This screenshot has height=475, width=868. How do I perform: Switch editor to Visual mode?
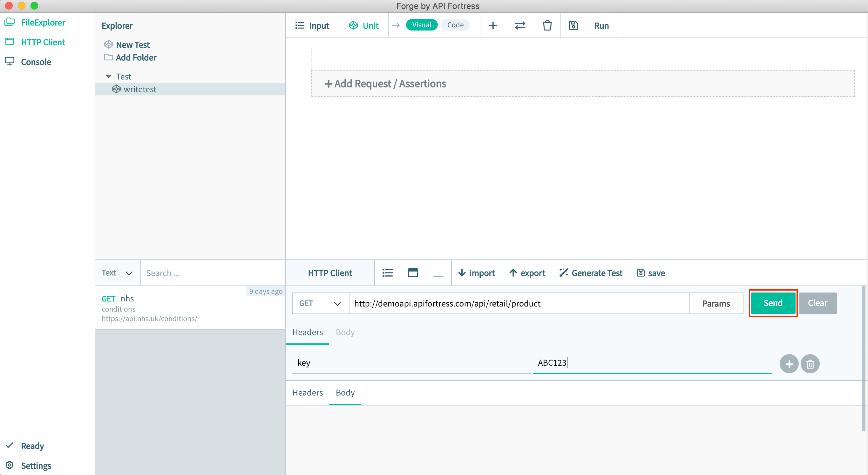point(422,25)
